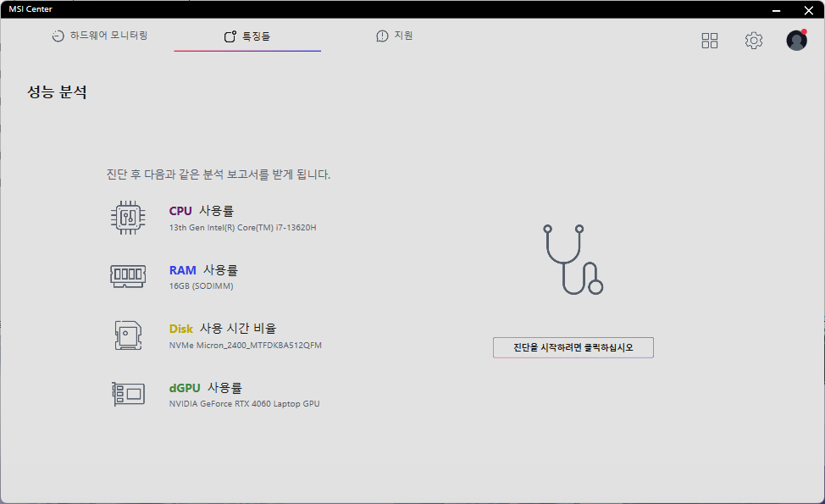Click the support chat bubble icon
This screenshot has height=504, width=825.
tap(383, 36)
